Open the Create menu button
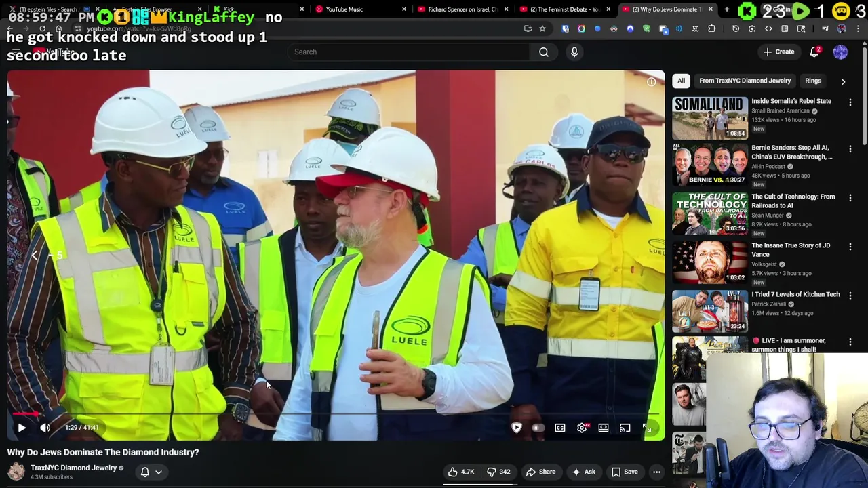 pos(778,52)
